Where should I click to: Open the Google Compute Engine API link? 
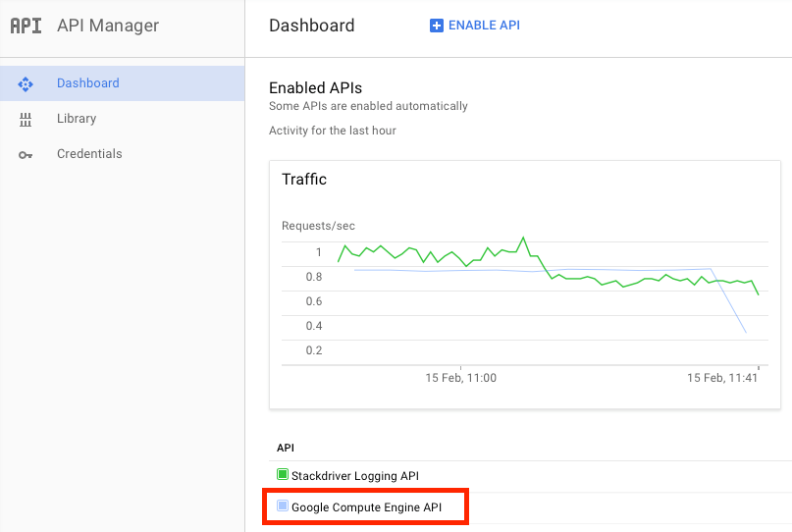[367, 507]
